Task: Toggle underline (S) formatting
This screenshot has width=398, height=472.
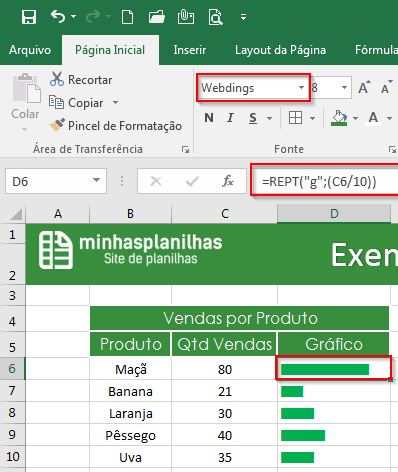Action: click(x=253, y=118)
